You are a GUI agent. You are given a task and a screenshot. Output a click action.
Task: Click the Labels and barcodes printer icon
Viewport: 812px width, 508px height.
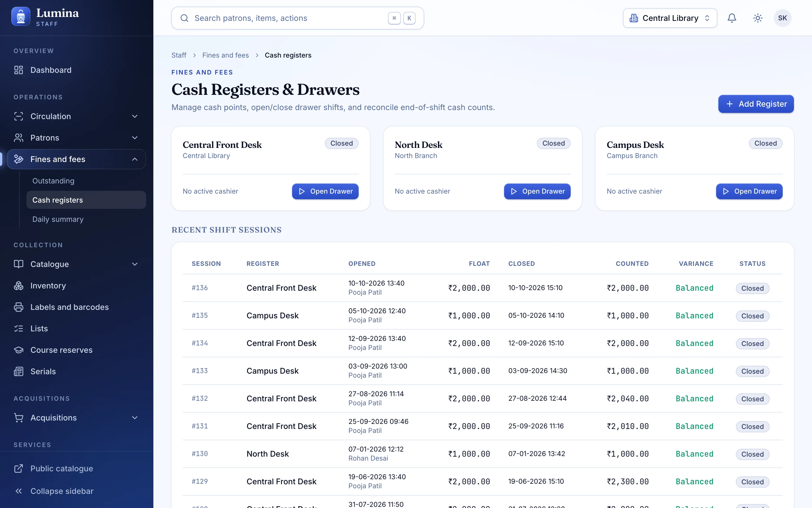(18, 307)
